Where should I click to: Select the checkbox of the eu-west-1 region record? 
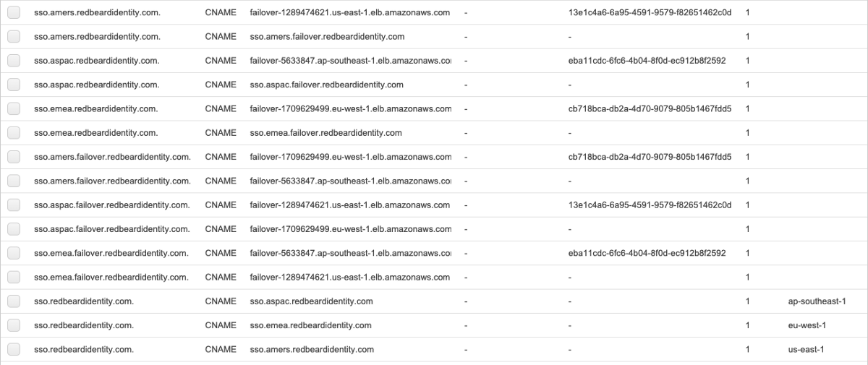click(x=14, y=325)
